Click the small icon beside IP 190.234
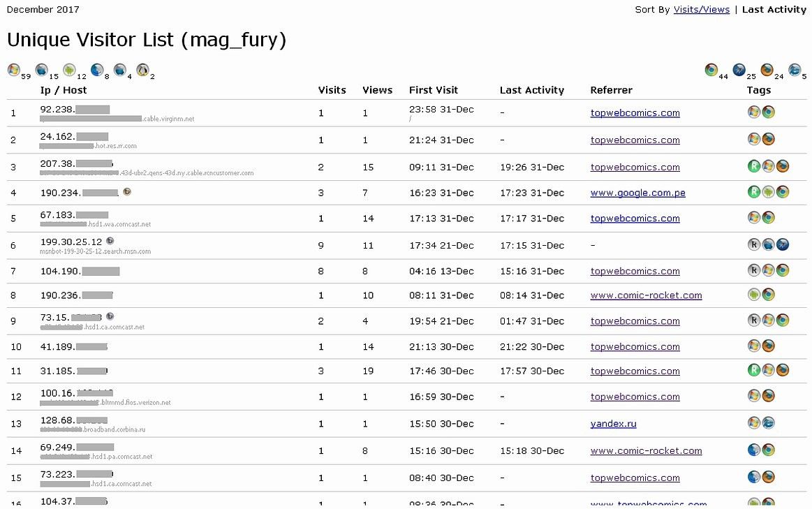 click(x=127, y=191)
